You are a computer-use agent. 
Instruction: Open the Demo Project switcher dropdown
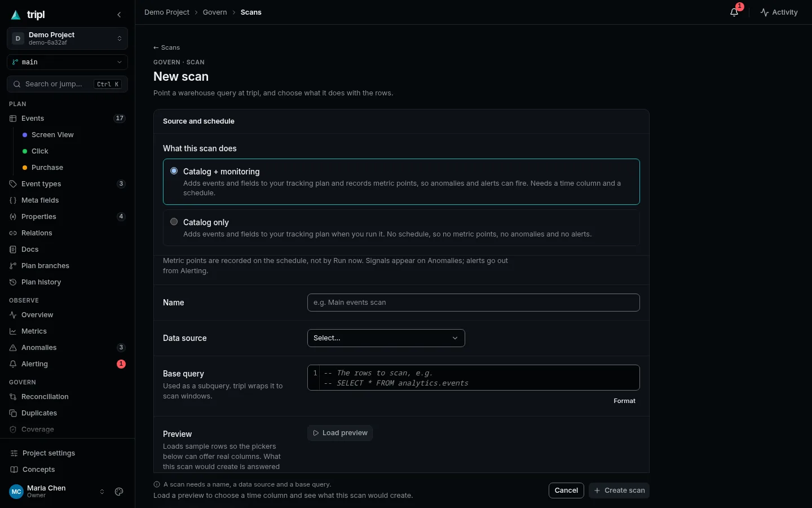(x=67, y=38)
